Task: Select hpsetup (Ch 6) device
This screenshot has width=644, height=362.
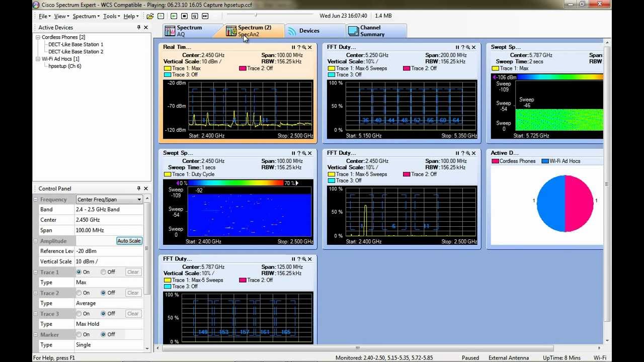Action: tap(65, 66)
